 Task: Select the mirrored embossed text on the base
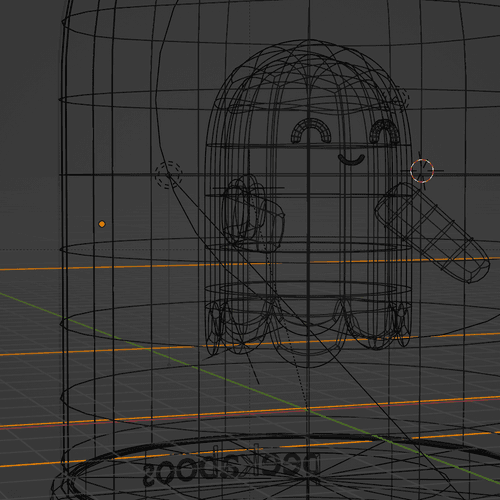click(x=232, y=465)
